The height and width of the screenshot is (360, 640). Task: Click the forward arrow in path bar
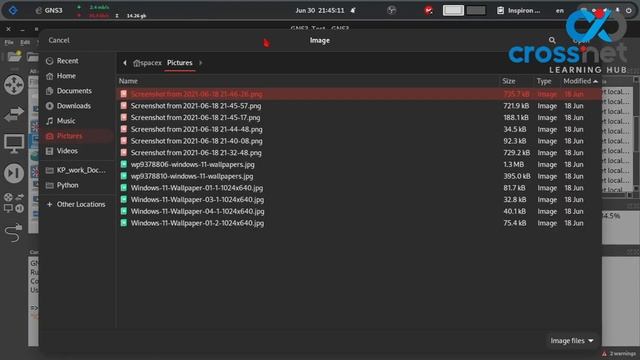[200, 63]
